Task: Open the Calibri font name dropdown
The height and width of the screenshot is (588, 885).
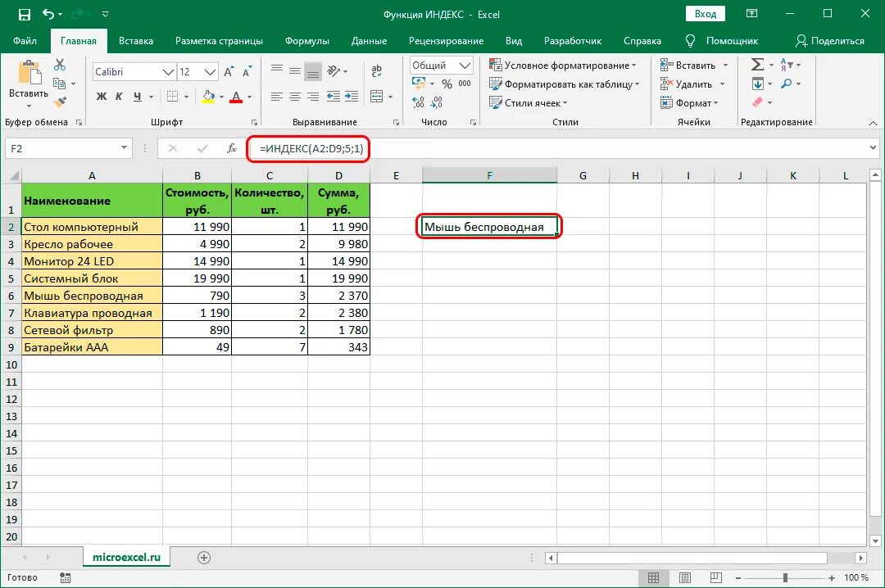Action: click(168, 72)
